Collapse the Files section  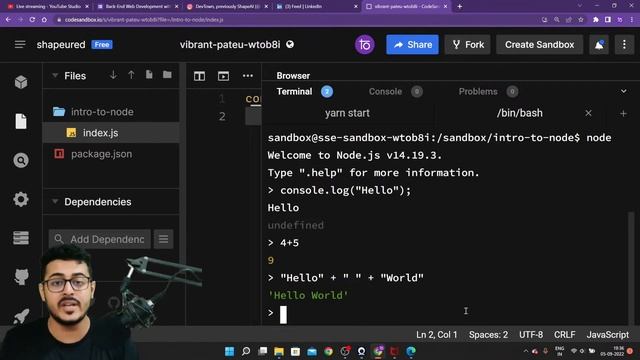pyautogui.click(x=55, y=76)
